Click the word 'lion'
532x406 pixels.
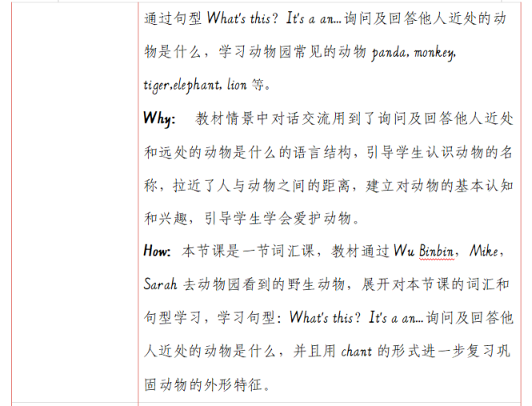click(x=237, y=85)
